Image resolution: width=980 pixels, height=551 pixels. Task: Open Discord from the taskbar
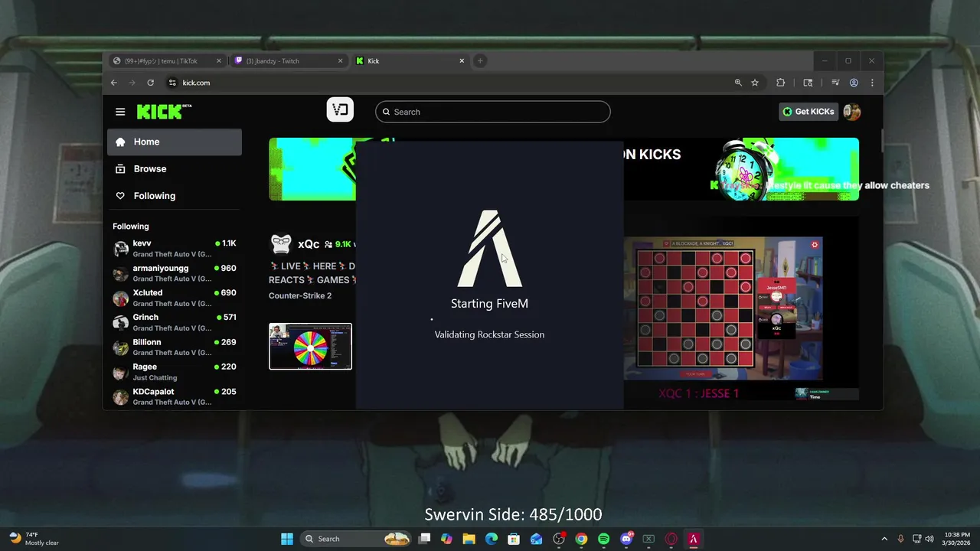click(x=626, y=539)
